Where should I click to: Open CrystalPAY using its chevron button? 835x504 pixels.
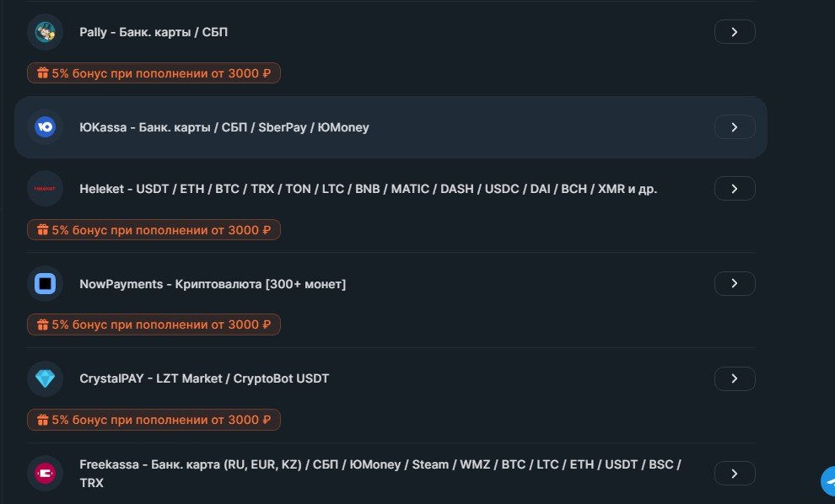tap(734, 378)
